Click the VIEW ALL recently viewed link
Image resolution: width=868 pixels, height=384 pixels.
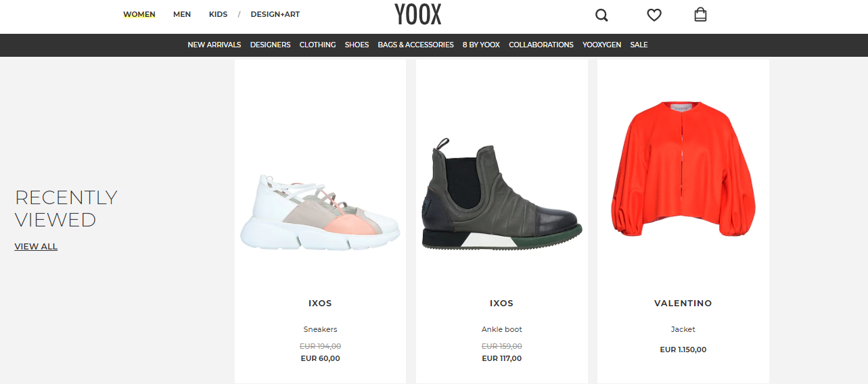pos(36,247)
